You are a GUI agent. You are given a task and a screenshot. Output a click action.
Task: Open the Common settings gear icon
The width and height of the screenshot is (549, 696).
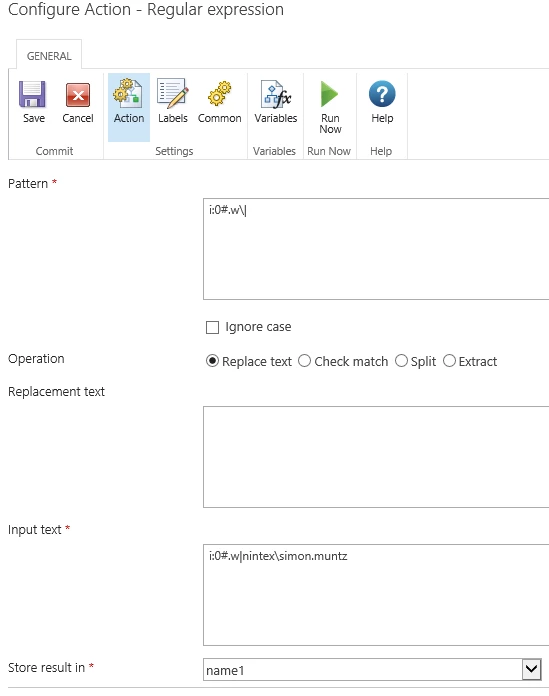[219, 93]
